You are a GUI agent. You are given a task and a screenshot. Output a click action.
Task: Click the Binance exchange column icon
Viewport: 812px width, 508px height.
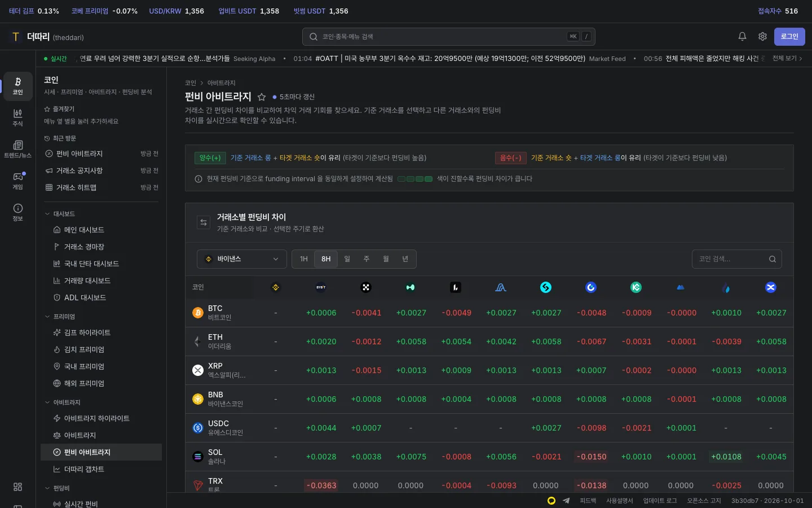[276, 287]
